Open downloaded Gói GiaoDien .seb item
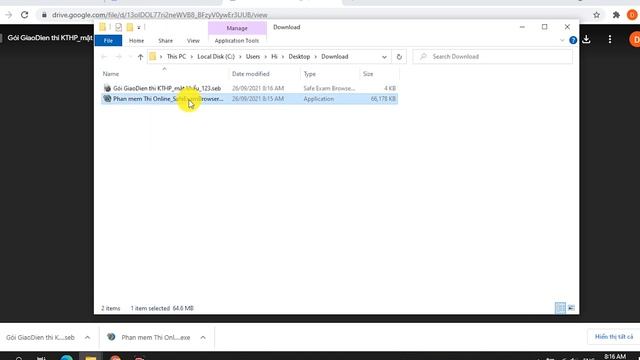Screen dimensions: 640x360 40,338
